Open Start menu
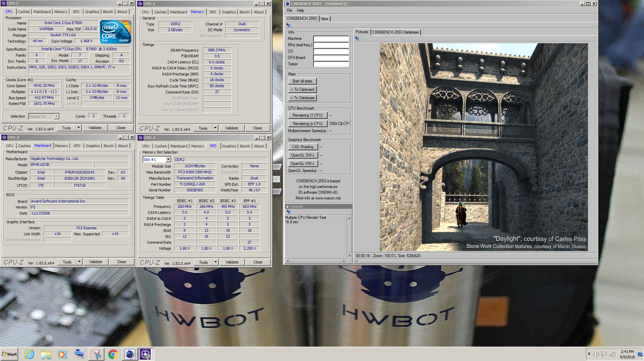The height and width of the screenshot is (361, 644). [9, 354]
